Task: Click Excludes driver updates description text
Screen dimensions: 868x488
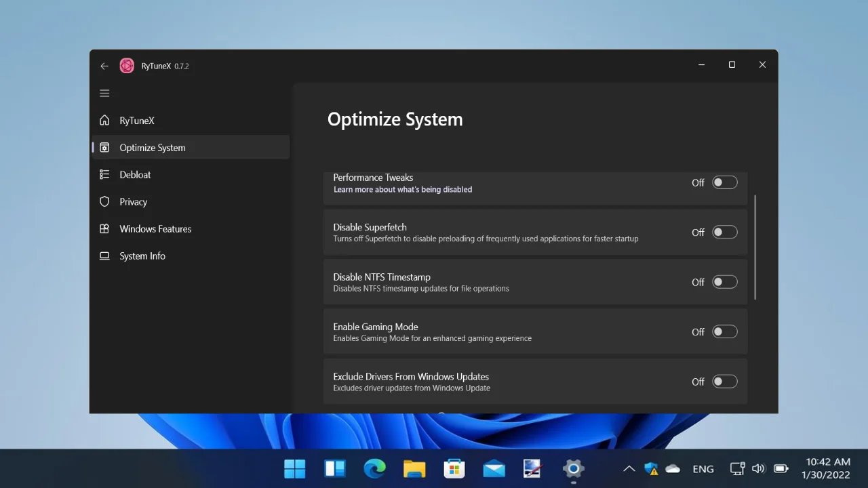Action: pyautogui.click(x=412, y=388)
